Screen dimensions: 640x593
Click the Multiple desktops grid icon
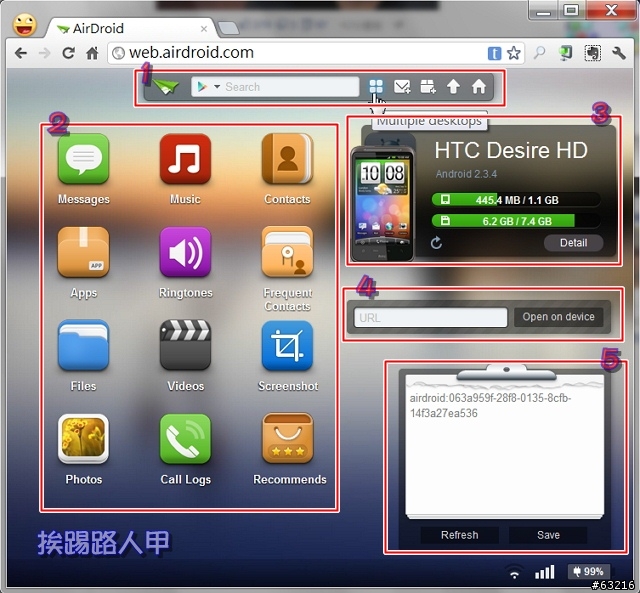tap(376, 86)
